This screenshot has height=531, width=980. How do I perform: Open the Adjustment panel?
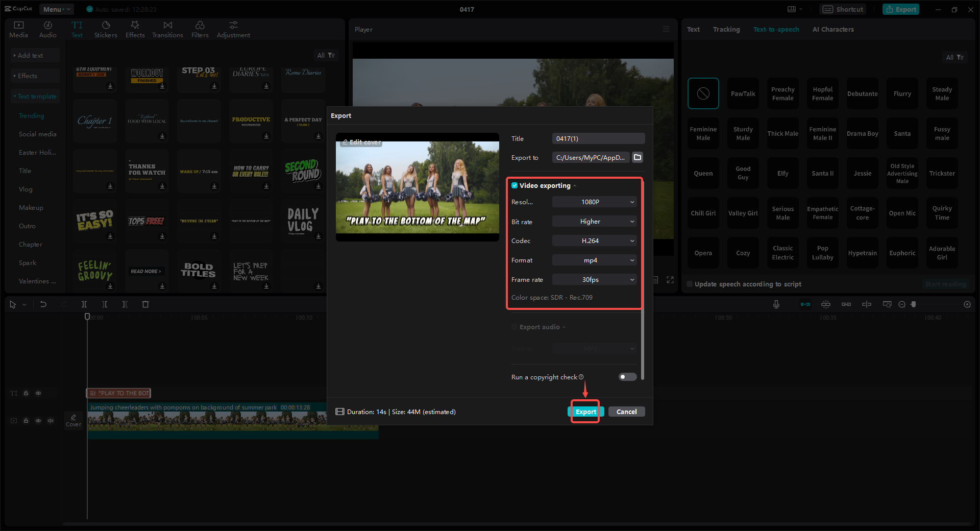233,30
